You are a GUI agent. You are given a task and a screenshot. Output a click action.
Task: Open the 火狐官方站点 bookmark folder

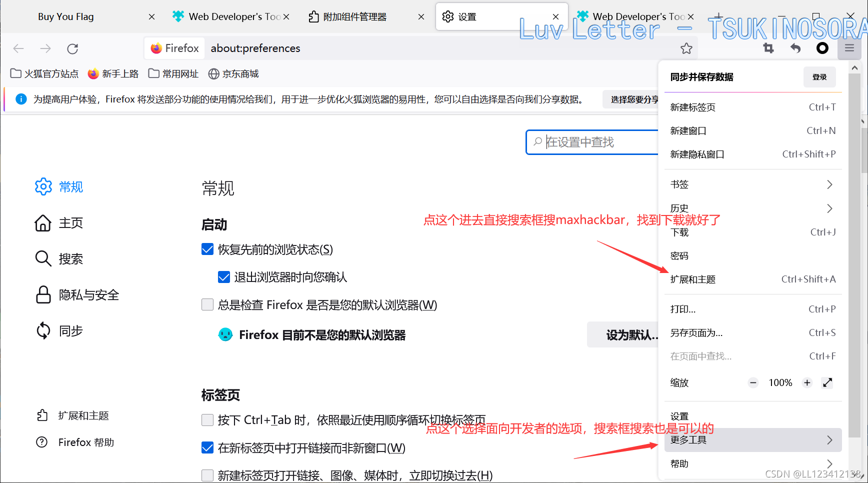[44, 74]
